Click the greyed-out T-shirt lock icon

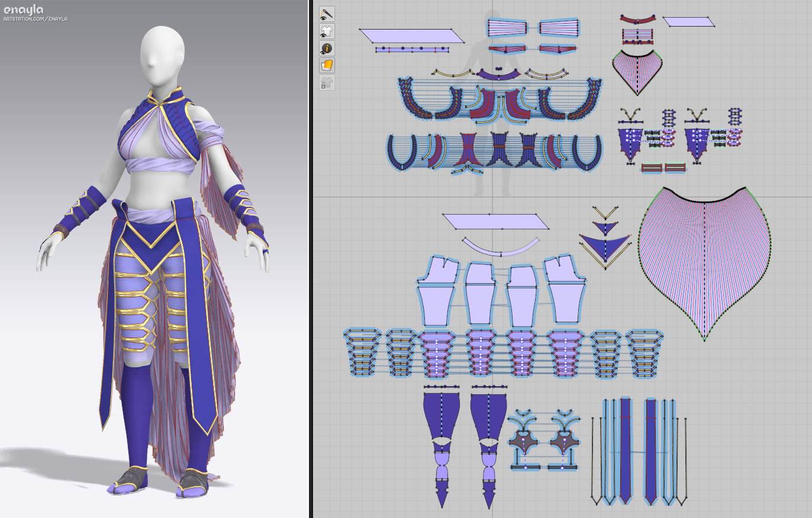pyautogui.click(x=327, y=82)
